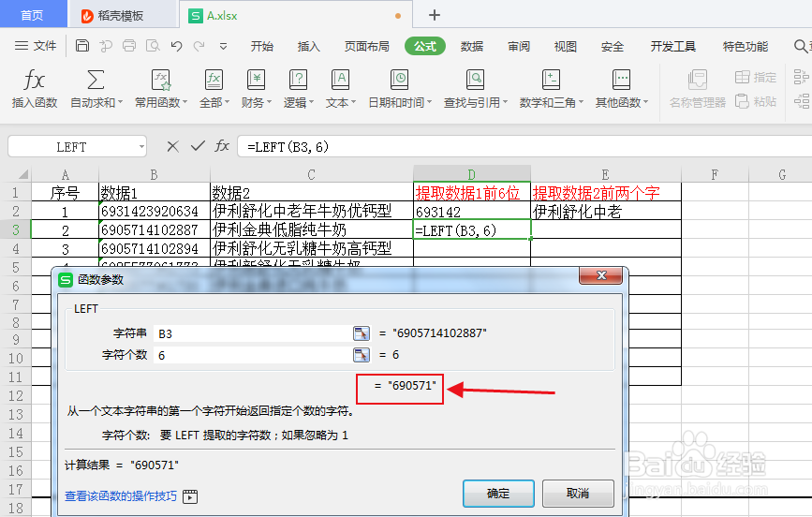This screenshot has width=812, height=517.
Task: Select row 3 header
Action: (x=16, y=229)
